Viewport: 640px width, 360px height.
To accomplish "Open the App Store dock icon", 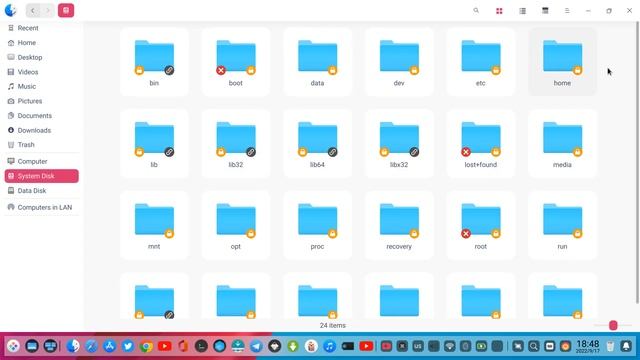I will [x=109, y=346].
